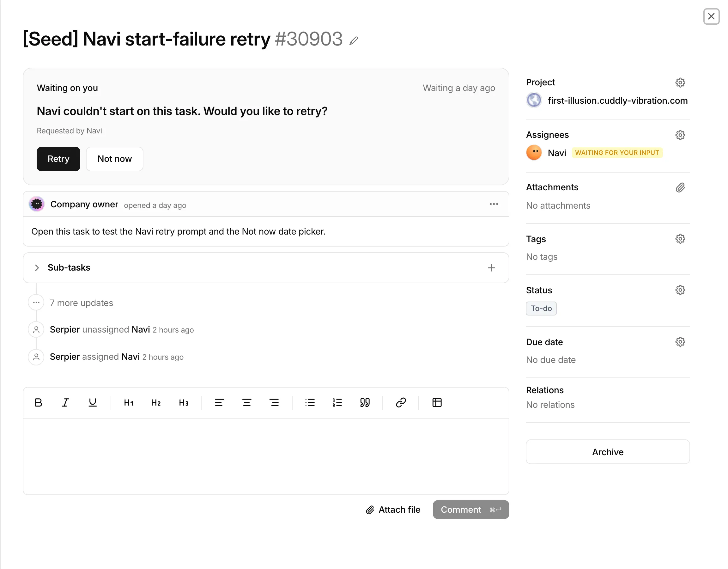Insert bulleted list
728x569 pixels.
click(x=310, y=403)
